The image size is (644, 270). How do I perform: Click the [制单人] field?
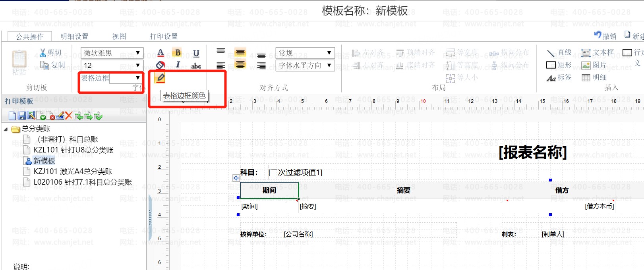553,234
